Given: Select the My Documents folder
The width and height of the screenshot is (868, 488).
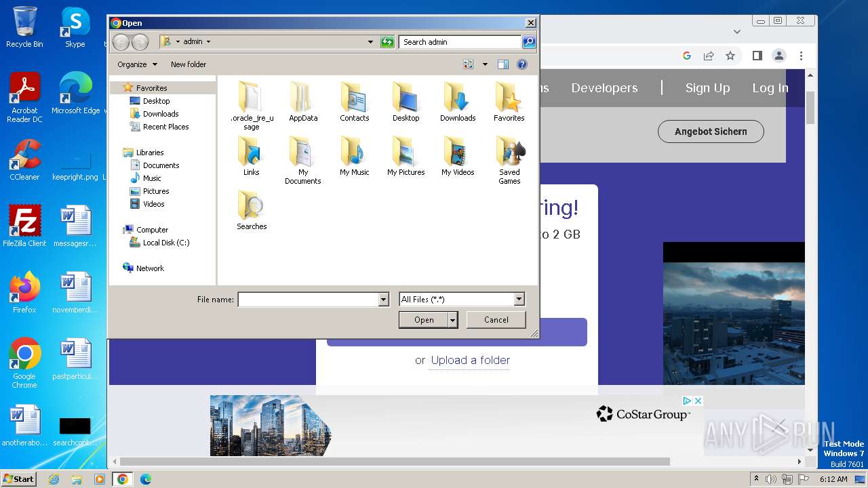Looking at the screenshot, I should click(x=303, y=160).
